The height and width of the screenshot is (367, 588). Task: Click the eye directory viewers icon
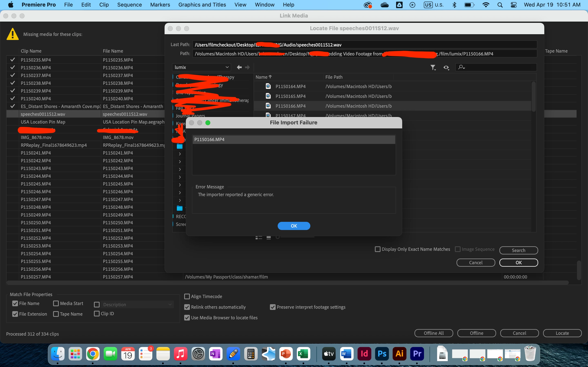click(x=446, y=67)
